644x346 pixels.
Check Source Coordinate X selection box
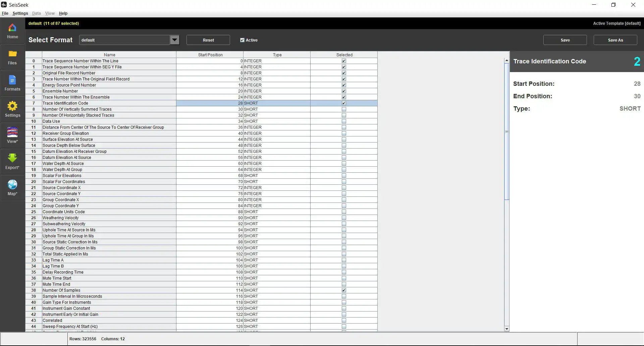[344, 188]
